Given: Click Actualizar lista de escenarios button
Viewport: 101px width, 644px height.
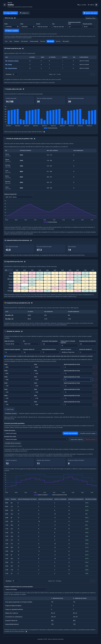Looking at the screenshot, I should point(13,443).
